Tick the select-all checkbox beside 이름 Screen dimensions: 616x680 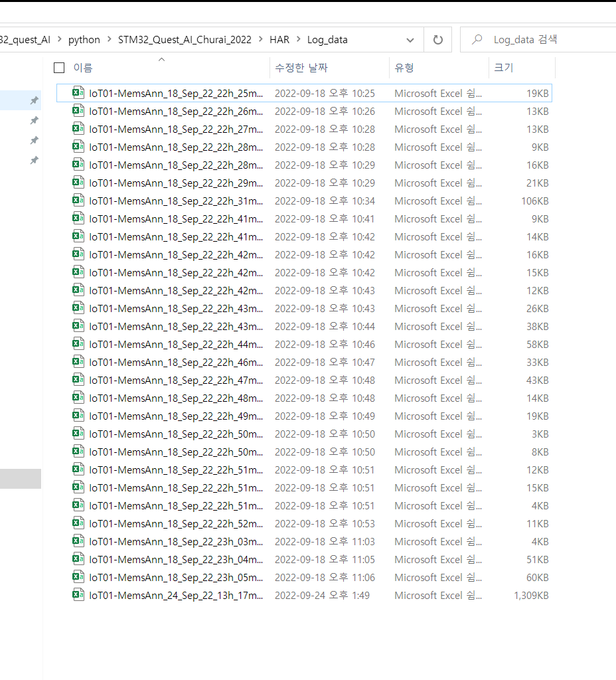coord(59,68)
